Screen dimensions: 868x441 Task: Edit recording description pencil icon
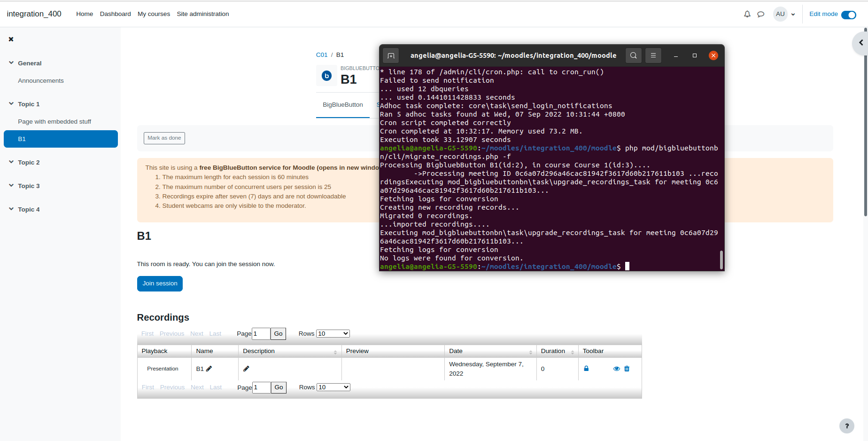pos(246,369)
